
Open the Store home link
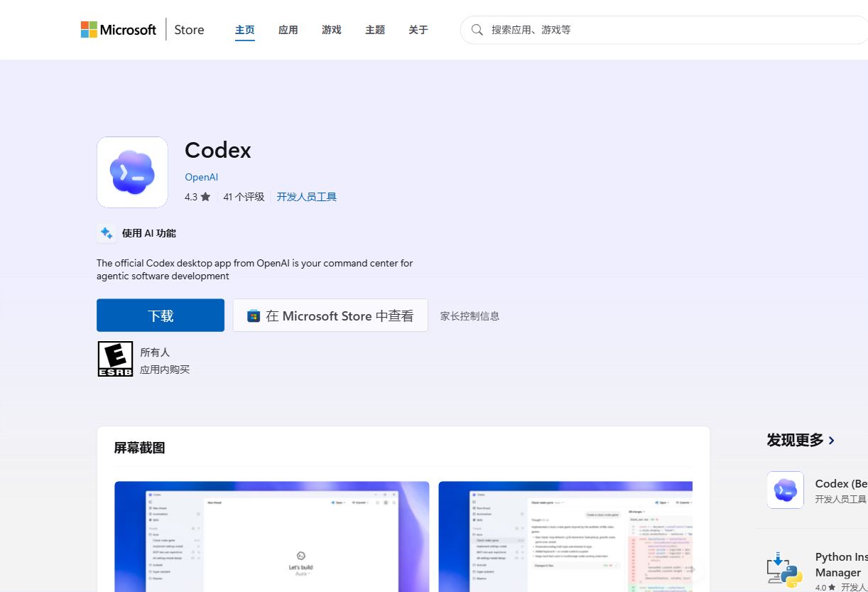189,30
